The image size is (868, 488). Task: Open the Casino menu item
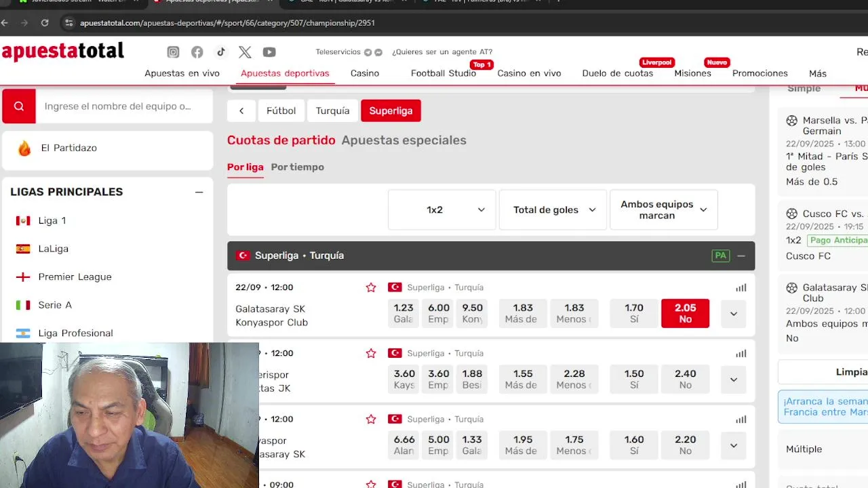[365, 73]
